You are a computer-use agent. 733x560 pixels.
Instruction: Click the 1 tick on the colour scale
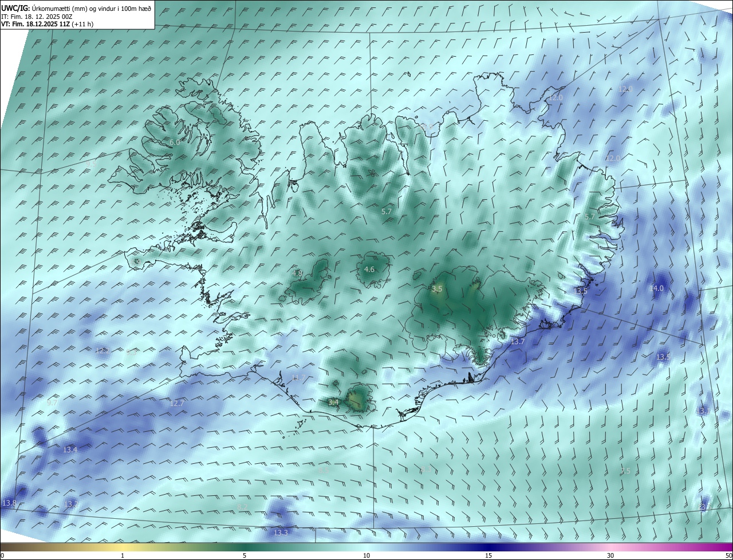point(123,555)
